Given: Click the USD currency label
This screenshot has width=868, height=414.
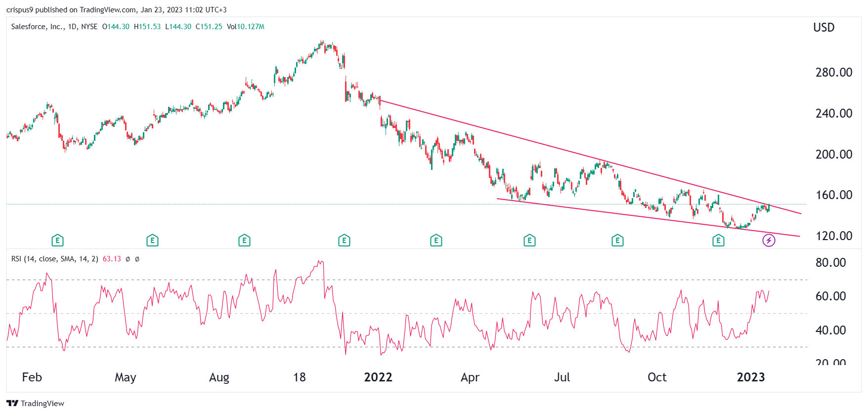Looking at the screenshot, I should 824,28.
